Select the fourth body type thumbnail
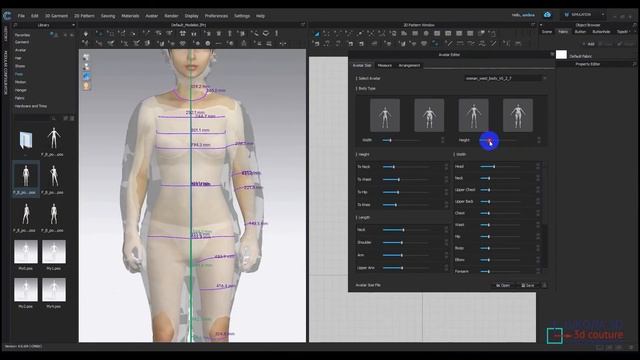Image resolution: width=640 pixels, height=360 pixels. pyautogui.click(x=518, y=115)
